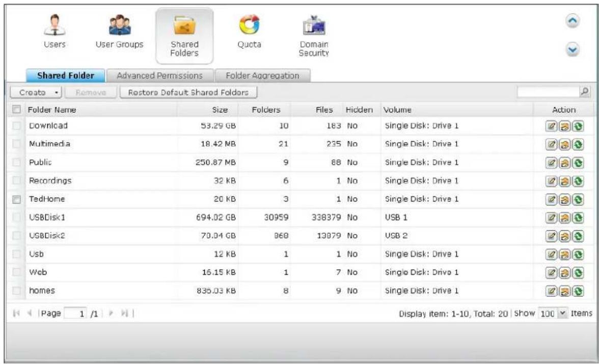
Task: Select the Usb folder name
Action: pyautogui.click(x=36, y=254)
